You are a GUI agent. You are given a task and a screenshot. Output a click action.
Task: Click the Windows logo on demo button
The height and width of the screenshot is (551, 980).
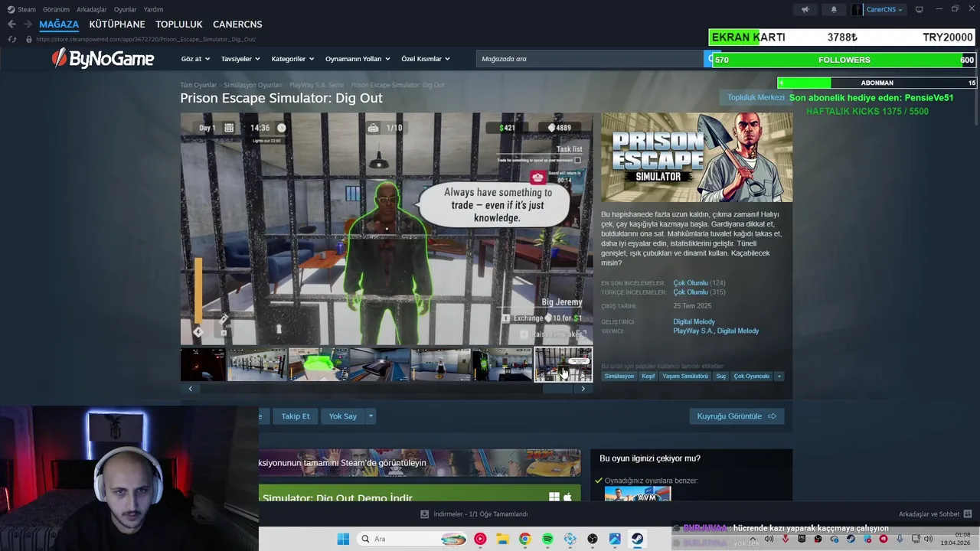coord(554,497)
